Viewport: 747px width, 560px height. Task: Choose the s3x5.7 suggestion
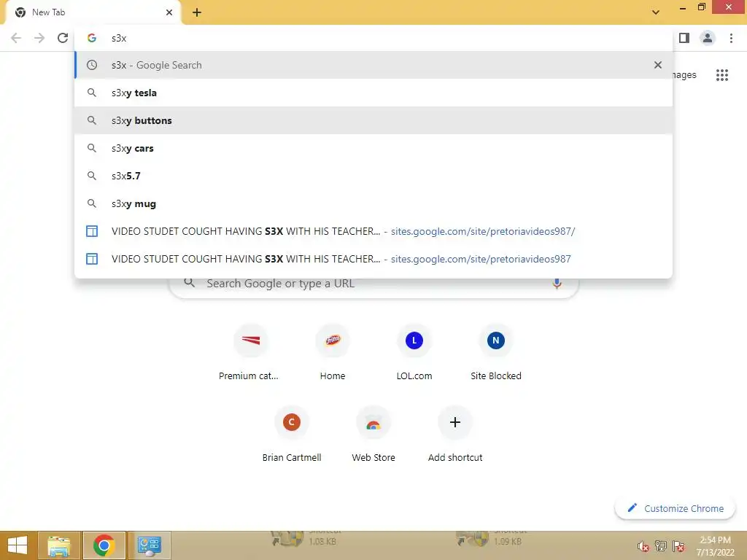pos(373,176)
